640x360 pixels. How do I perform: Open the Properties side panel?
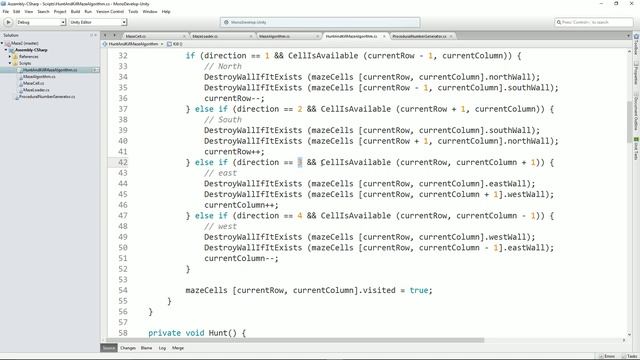click(636, 74)
